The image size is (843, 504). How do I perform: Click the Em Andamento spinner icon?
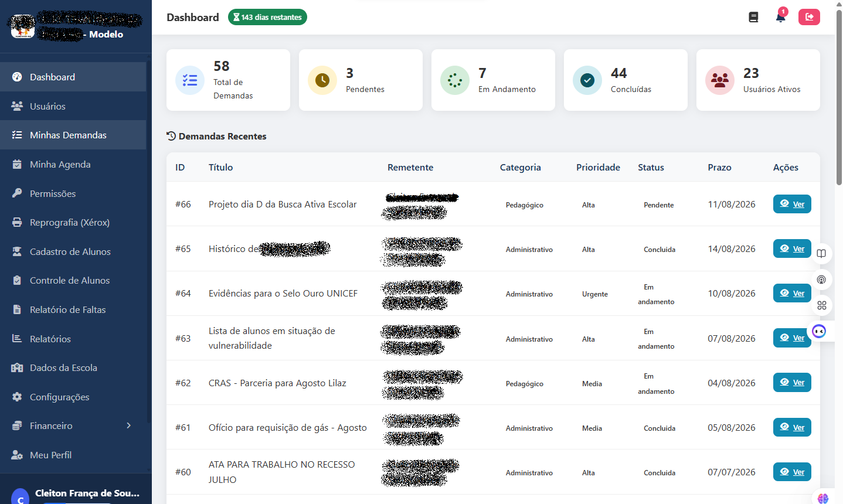pyautogui.click(x=455, y=80)
